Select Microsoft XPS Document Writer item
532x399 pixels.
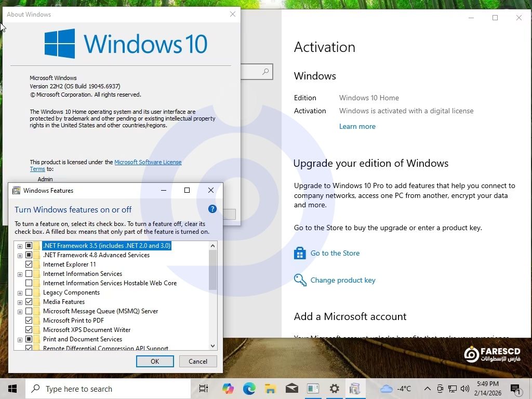(x=86, y=330)
